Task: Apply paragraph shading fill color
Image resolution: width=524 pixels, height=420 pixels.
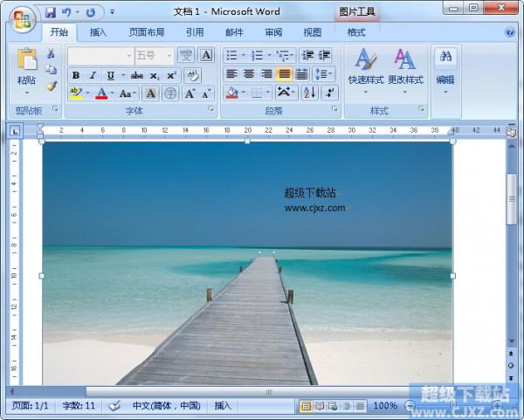Action: click(232, 93)
